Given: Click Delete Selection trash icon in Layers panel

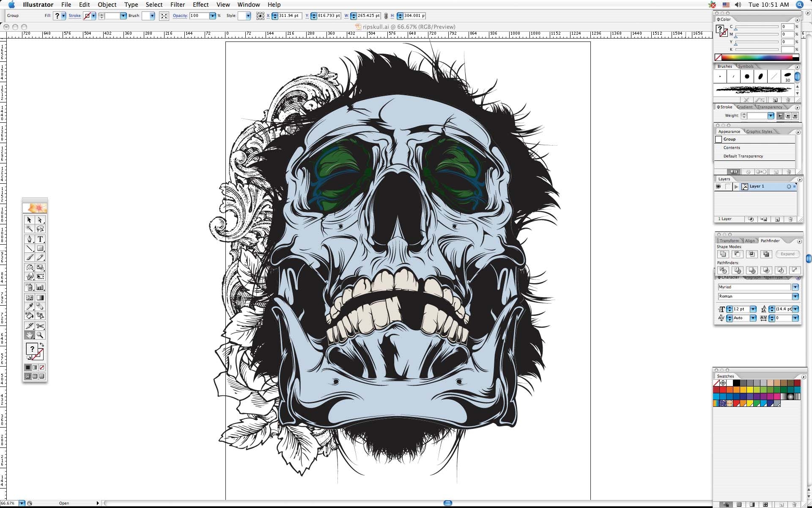Looking at the screenshot, I should [x=790, y=219].
